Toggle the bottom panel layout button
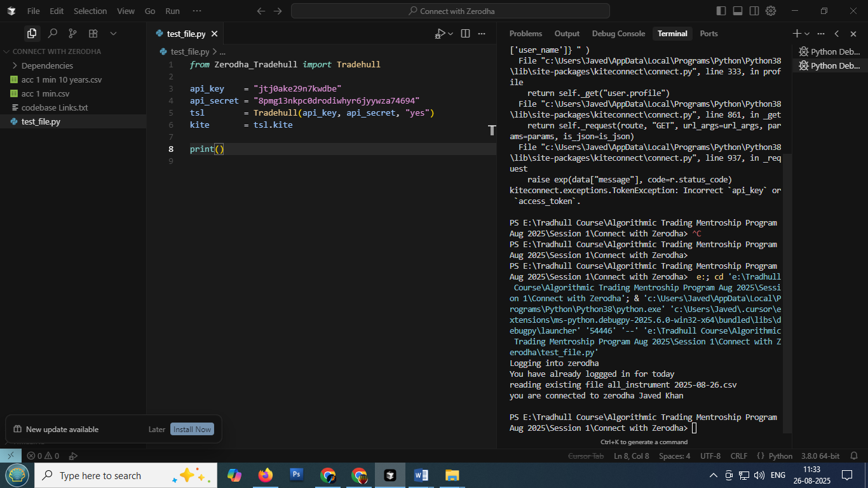 (x=738, y=11)
